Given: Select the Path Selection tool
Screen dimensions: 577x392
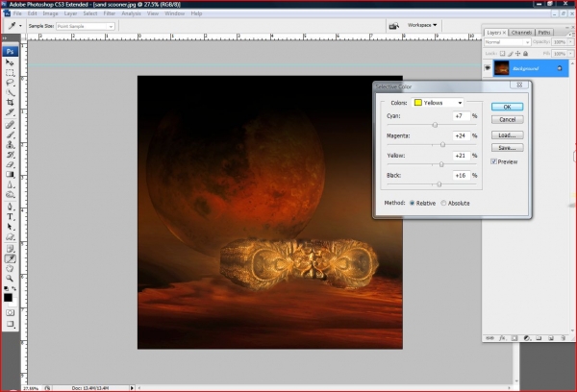Looking at the screenshot, I should tap(10, 227).
